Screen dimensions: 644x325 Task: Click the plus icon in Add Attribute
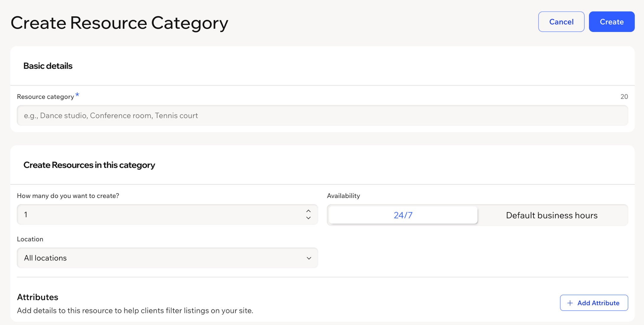pos(570,303)
